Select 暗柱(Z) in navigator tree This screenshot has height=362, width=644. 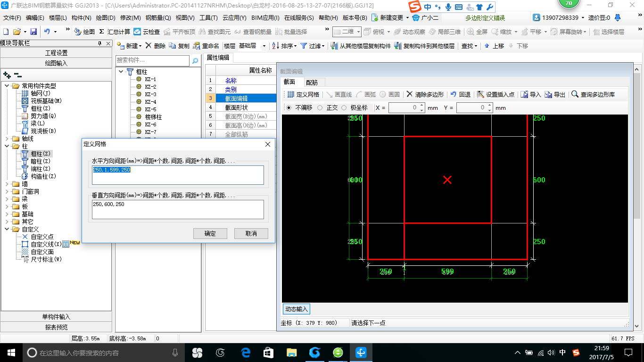coord(40,161)
